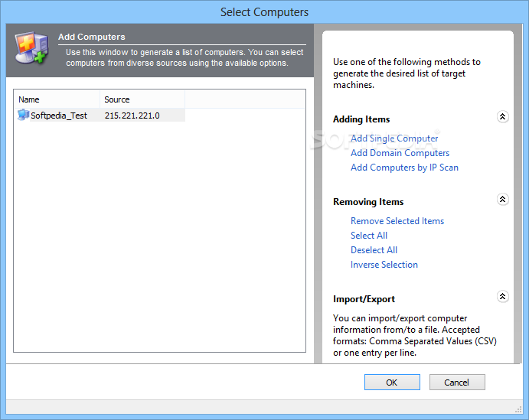Open Add Domain Computers
Screen dimensions: 529x420
(400, 153)
